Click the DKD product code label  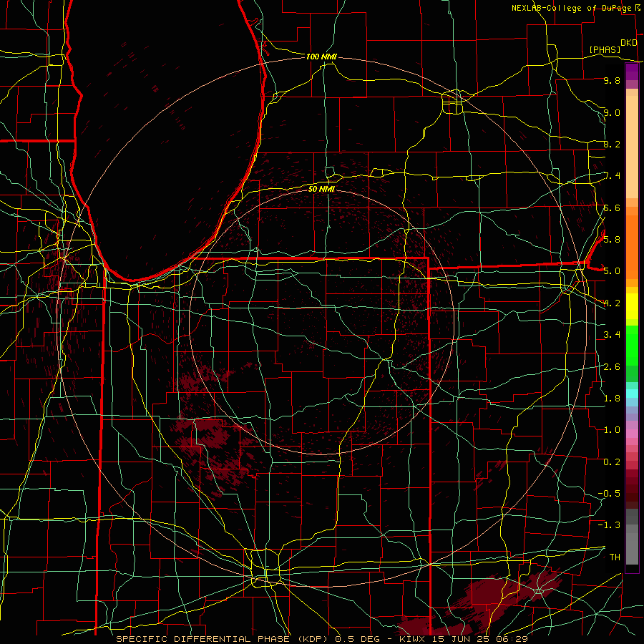[x=629, y=43]
